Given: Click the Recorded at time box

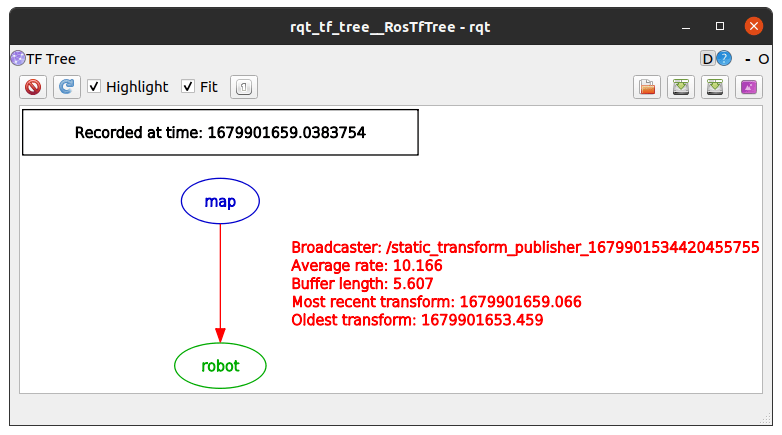Looking at the screenshot, I should pos(220,133).
